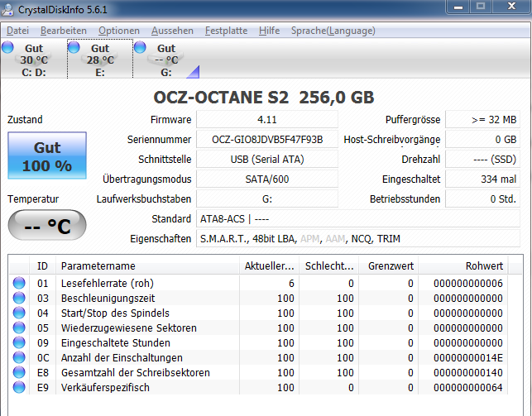Select the Lesefehlerrate (roh) row text
This screenshot has width=532, height=416.
tap(108, 283)
